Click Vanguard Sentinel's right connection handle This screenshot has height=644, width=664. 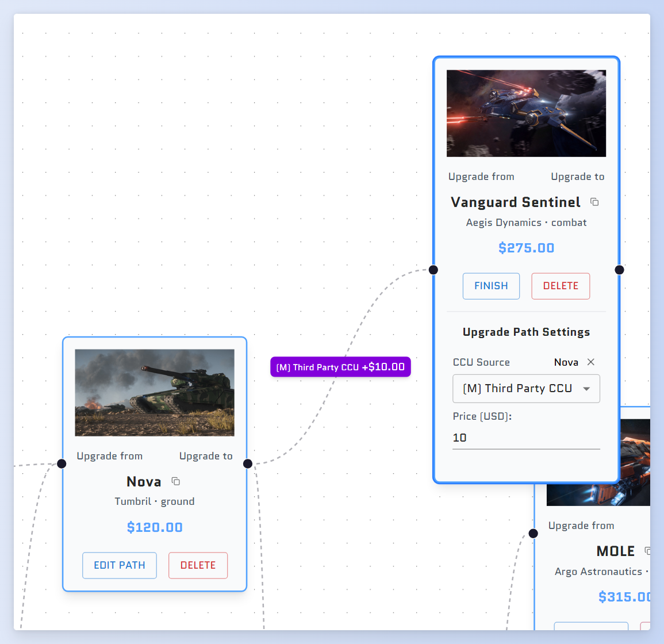pos(619,270)
